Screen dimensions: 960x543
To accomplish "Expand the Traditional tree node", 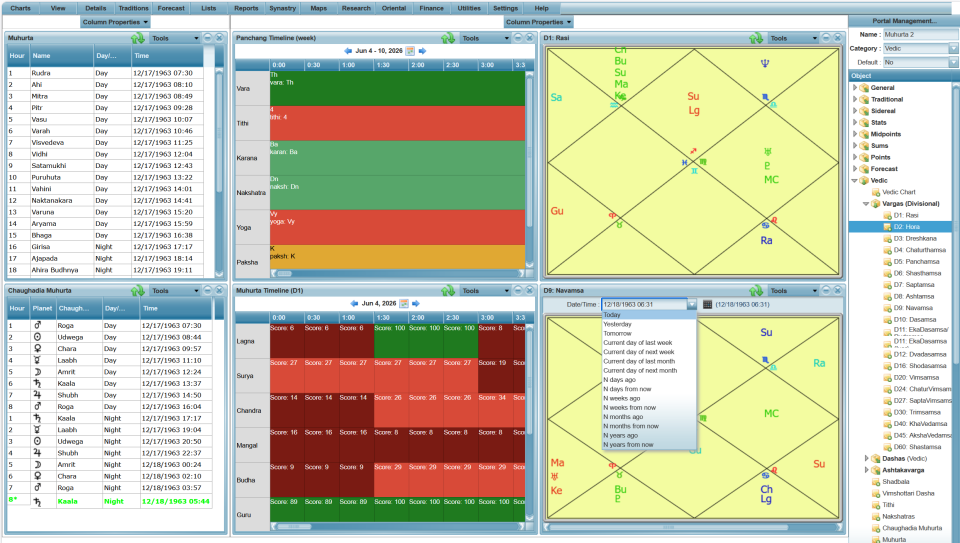I will (x=855, y=99).
